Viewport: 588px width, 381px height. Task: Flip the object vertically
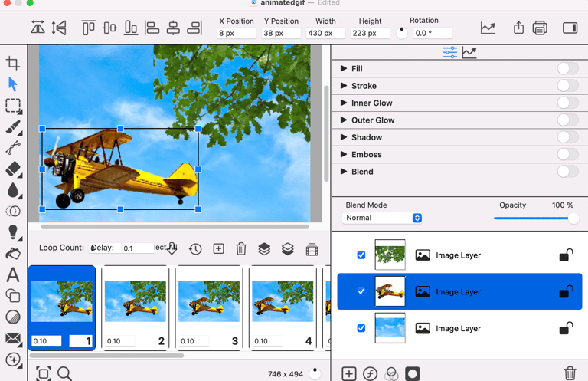(59, 28)
